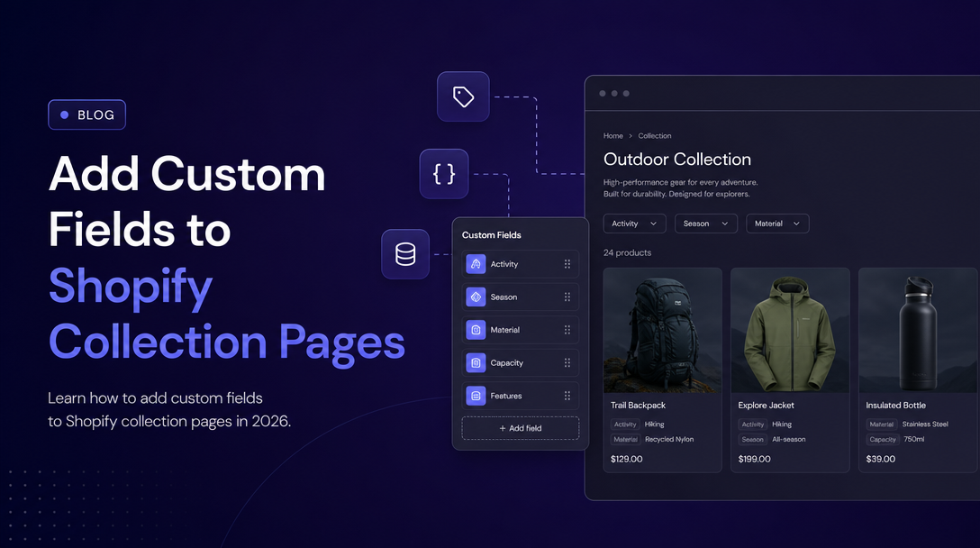Open the Trail Backpack product image
The height and width of the screenshot is (548, 980).
click(663, 330)
